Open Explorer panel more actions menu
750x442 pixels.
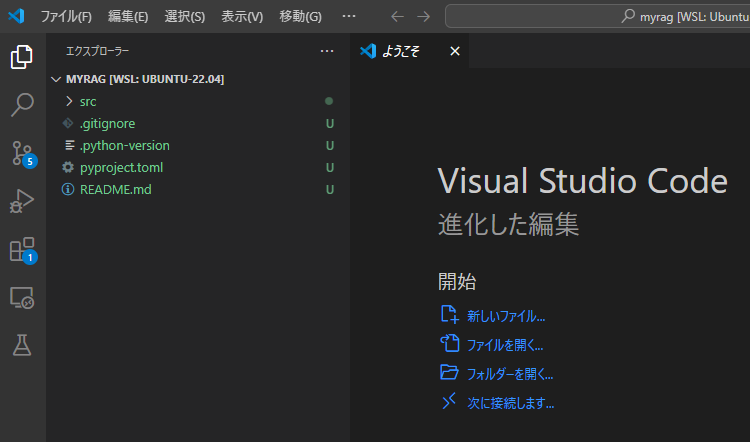point(327,51)
